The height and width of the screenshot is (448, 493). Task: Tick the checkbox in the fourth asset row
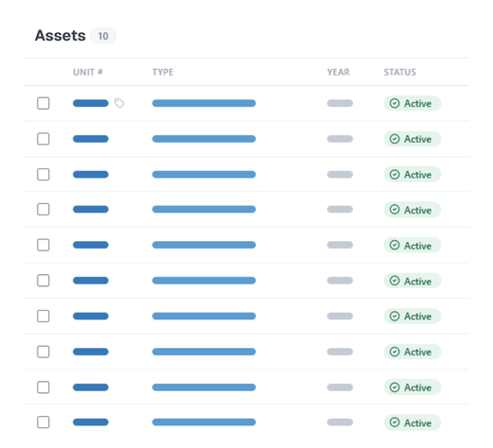43,209
